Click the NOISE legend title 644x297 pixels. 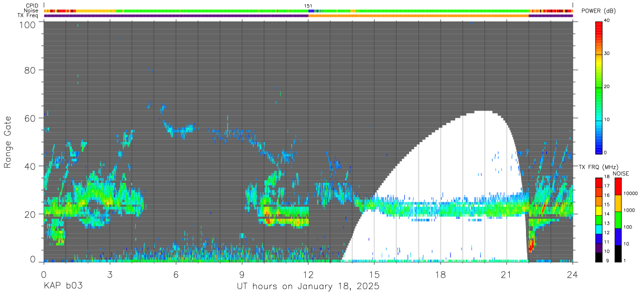click(621, 173)
